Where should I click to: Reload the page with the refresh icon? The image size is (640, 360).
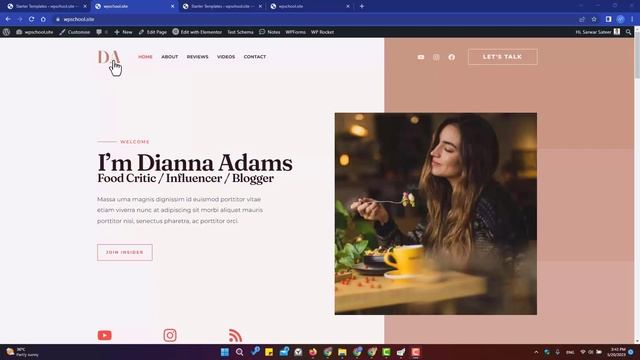click(31, 19)
